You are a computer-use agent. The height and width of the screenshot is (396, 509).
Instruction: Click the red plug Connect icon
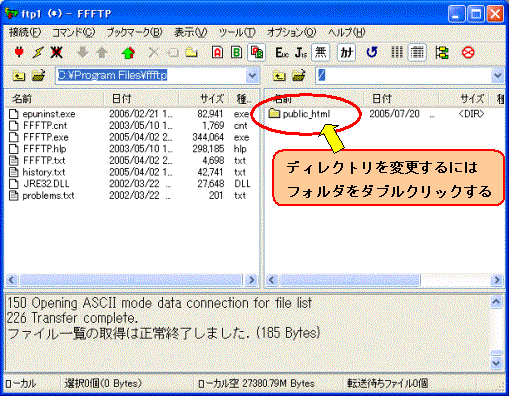19,52
